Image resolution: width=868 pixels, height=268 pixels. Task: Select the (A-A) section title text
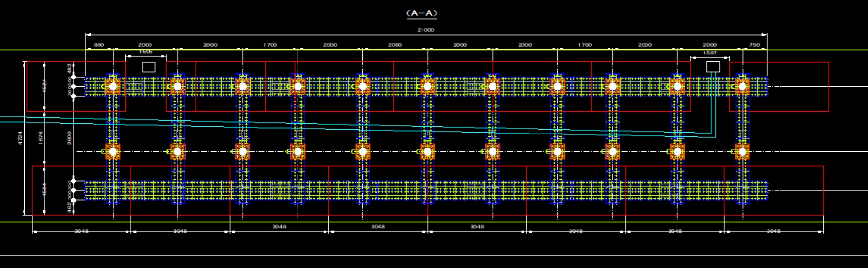click(422, 13)
